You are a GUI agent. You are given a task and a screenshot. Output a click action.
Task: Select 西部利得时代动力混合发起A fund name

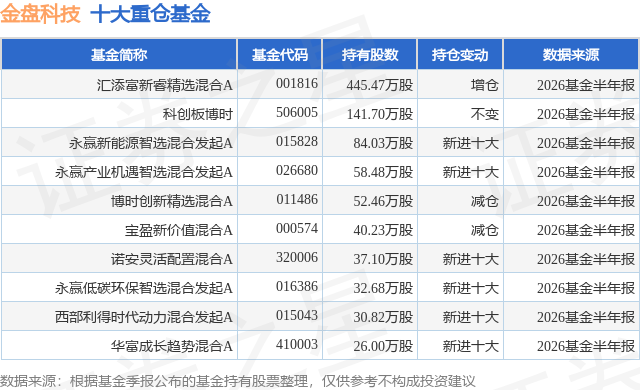click(x=144, y=317)
